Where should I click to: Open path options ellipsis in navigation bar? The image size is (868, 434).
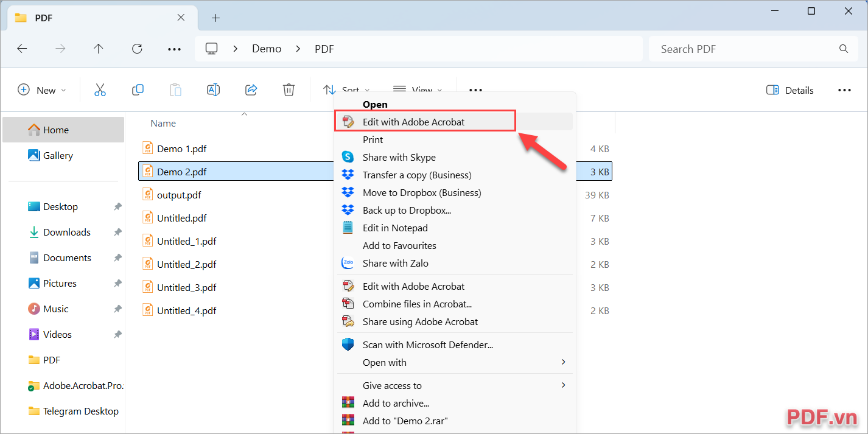[x=174, y=49]
